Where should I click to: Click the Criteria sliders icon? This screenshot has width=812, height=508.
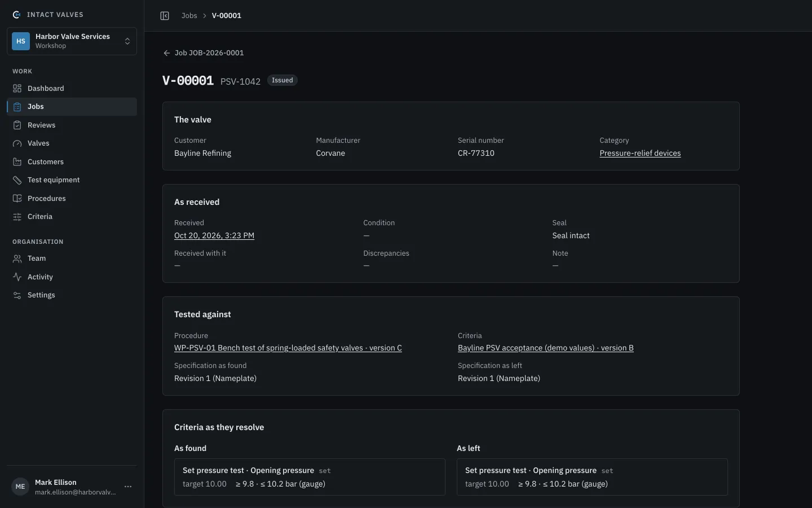pos(17,217)
